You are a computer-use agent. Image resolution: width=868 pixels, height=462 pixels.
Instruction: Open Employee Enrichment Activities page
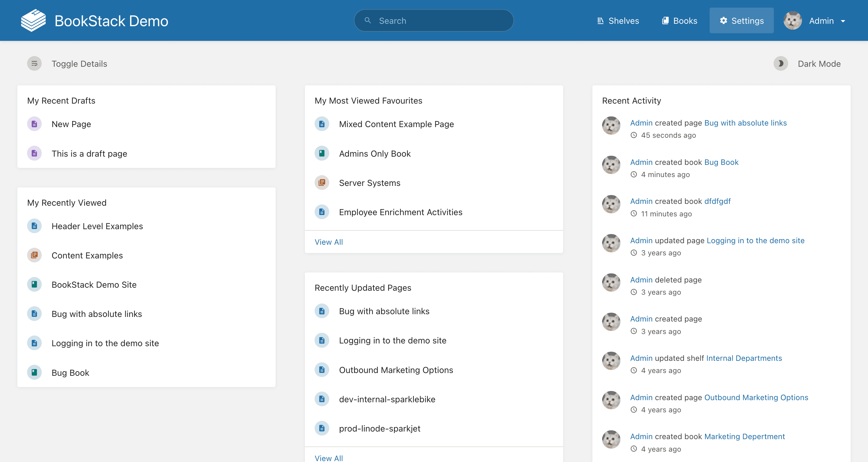pyautogui.click(x=400, y=212)
